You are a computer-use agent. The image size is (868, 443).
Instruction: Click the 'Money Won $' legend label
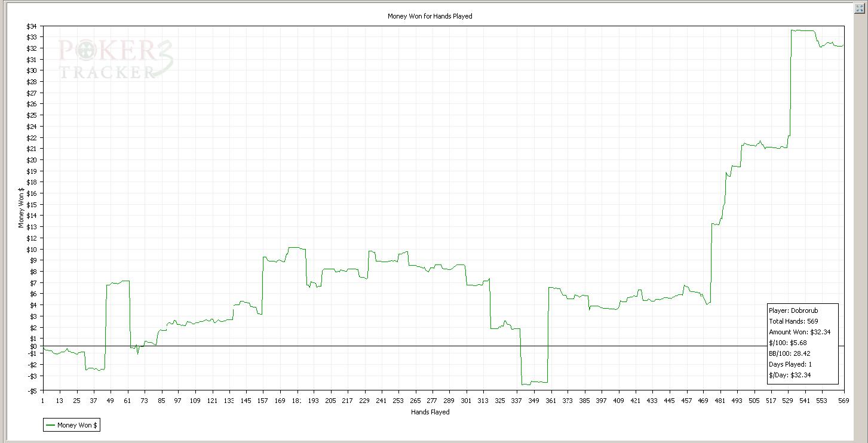pos(77,426)
